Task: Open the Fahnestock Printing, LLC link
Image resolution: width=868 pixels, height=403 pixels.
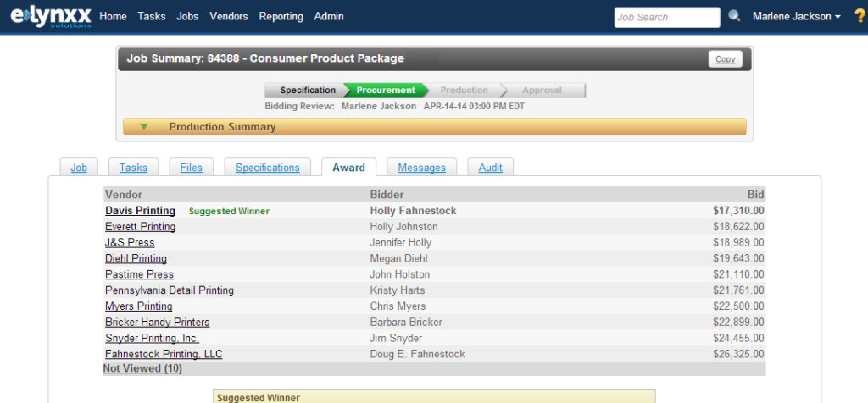Action: point(164,355)
